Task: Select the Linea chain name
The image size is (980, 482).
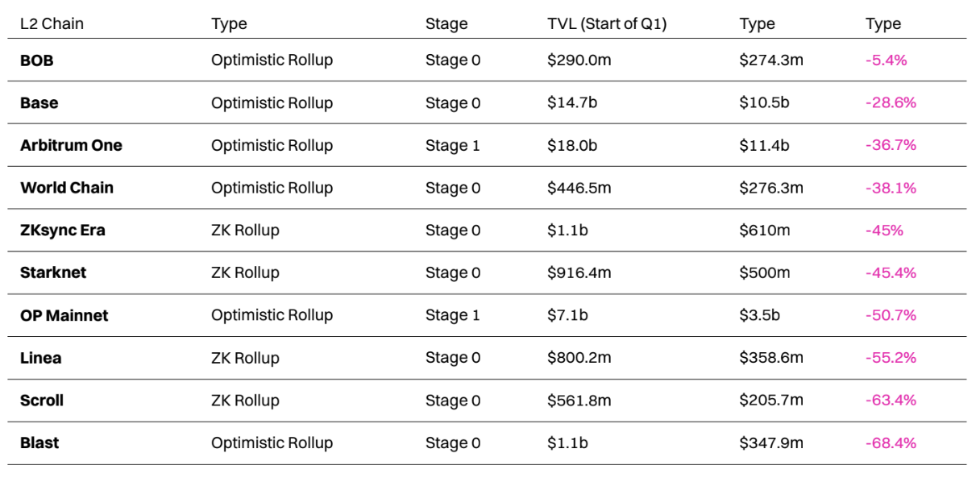Action: click(41, 358)
